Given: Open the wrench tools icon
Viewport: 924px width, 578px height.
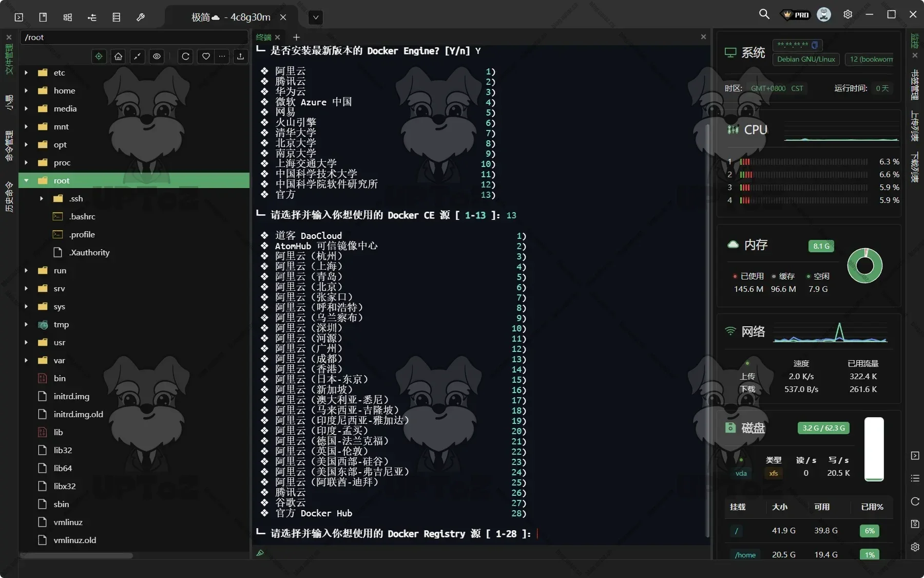Looking at the screenshot, I should pos(141,17).
